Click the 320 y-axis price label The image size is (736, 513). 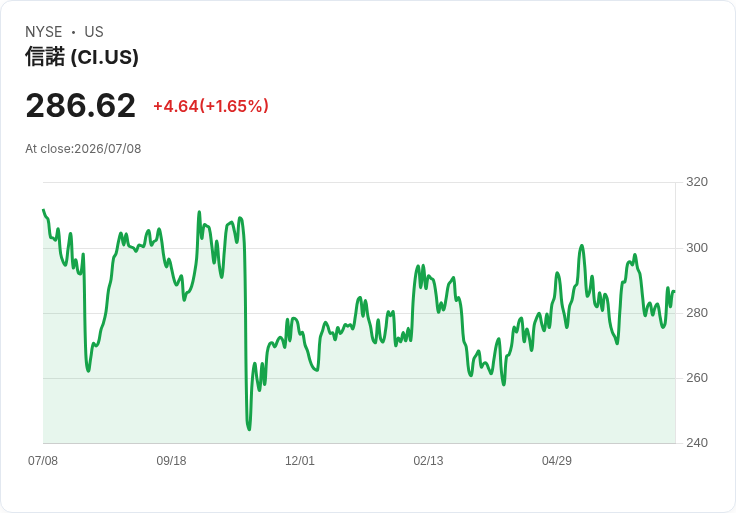pyautogui.click(x=697, y=182)
